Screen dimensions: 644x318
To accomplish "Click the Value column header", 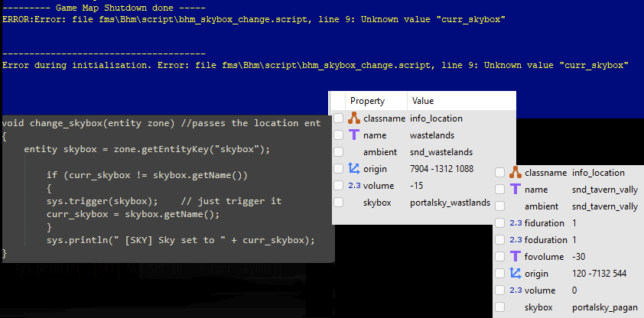I will [x=423, y=101].
